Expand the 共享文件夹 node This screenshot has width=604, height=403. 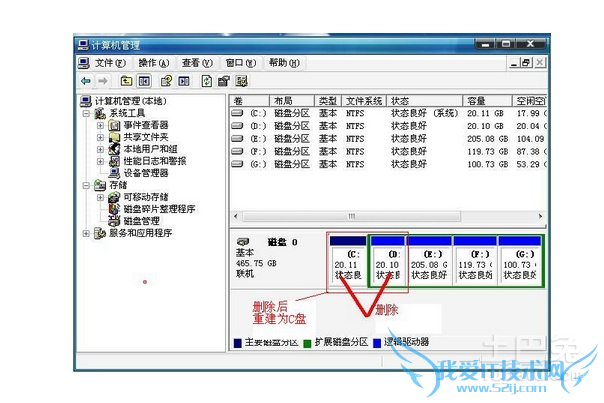100,137
